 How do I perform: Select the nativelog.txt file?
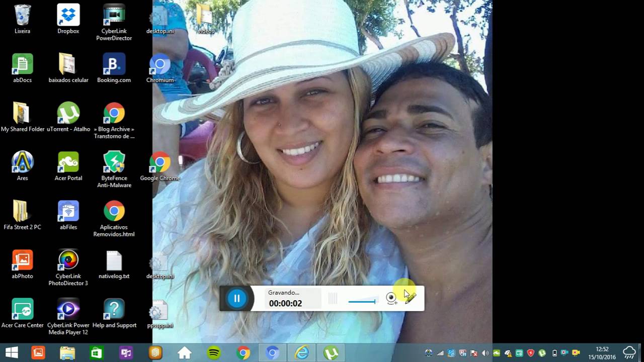[114, 264]
